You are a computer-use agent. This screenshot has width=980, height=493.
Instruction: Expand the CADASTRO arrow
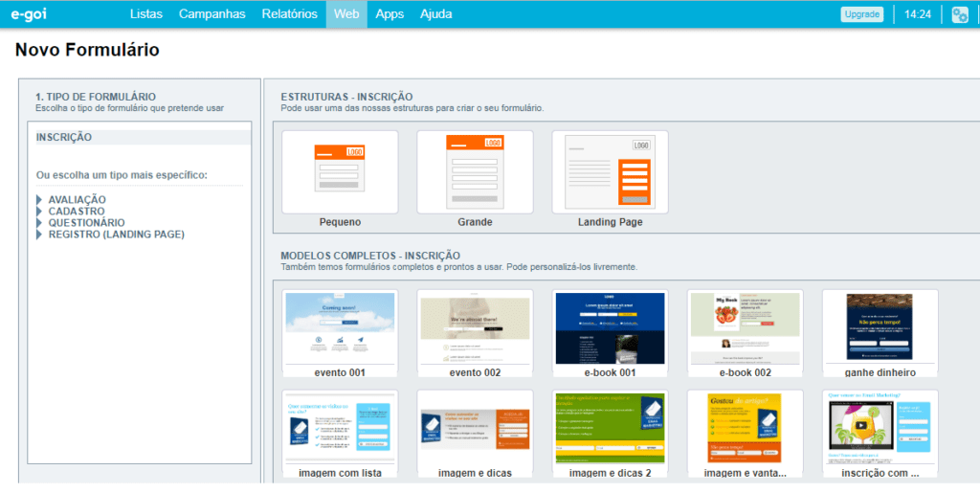39,212
